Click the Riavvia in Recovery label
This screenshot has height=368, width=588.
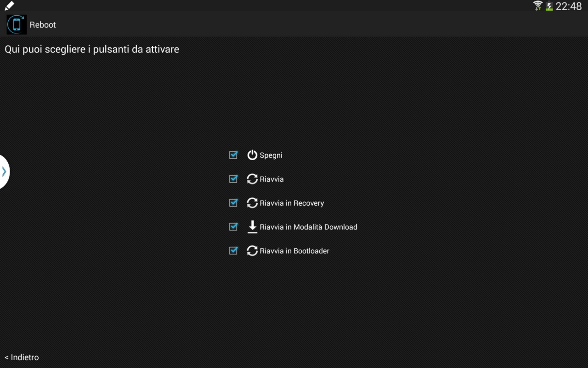pyautogui.click(x=292, y=203)
